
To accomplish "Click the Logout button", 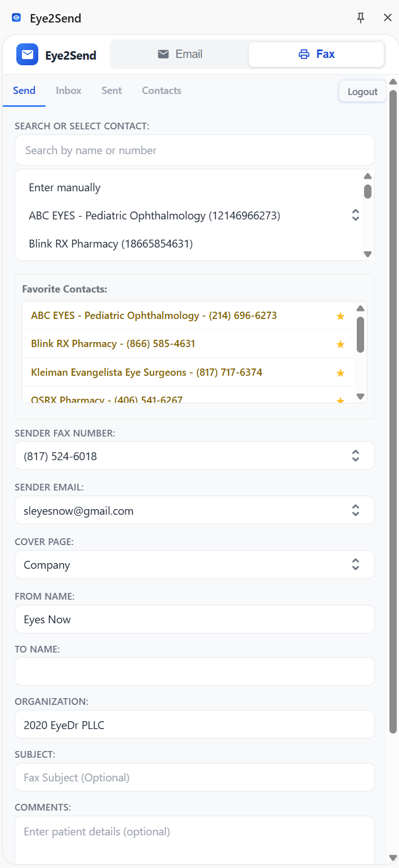I will click(362, 91).
